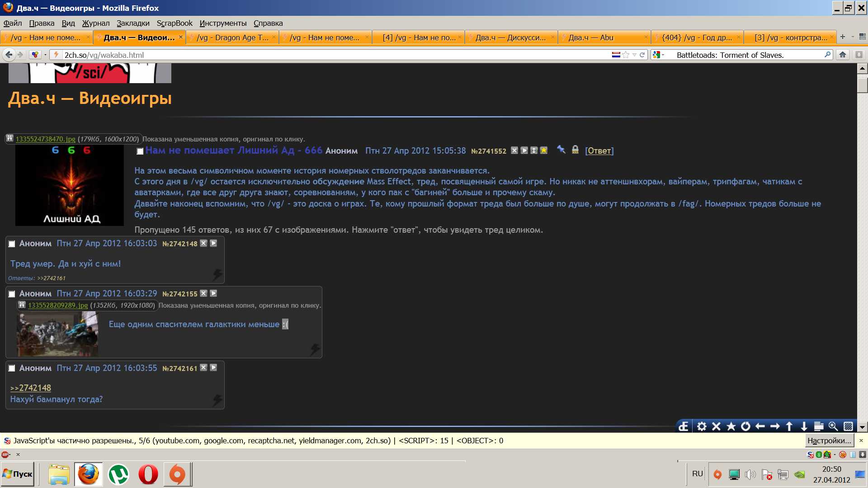Open the Закладки menu

[x=132, y=23]
